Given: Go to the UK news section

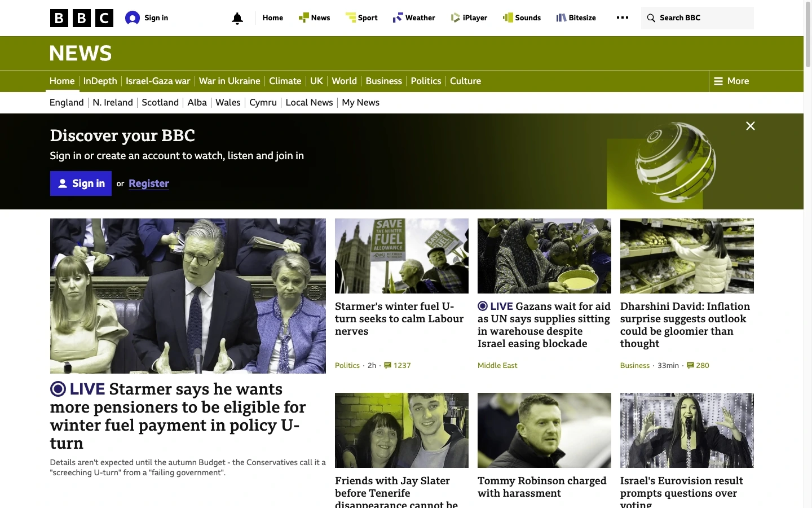Looking at the screenshot, I should tap(316, 81).
